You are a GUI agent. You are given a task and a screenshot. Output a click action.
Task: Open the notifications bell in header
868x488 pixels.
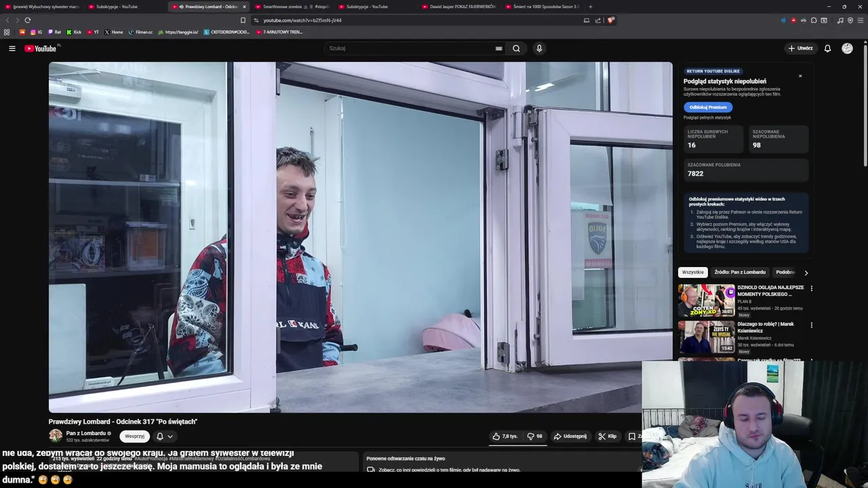coord(827,48)
